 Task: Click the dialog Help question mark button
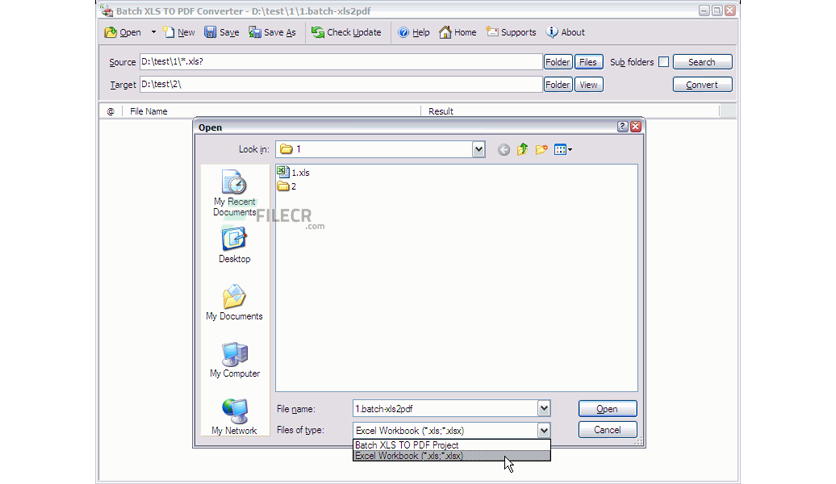point(622,126)
